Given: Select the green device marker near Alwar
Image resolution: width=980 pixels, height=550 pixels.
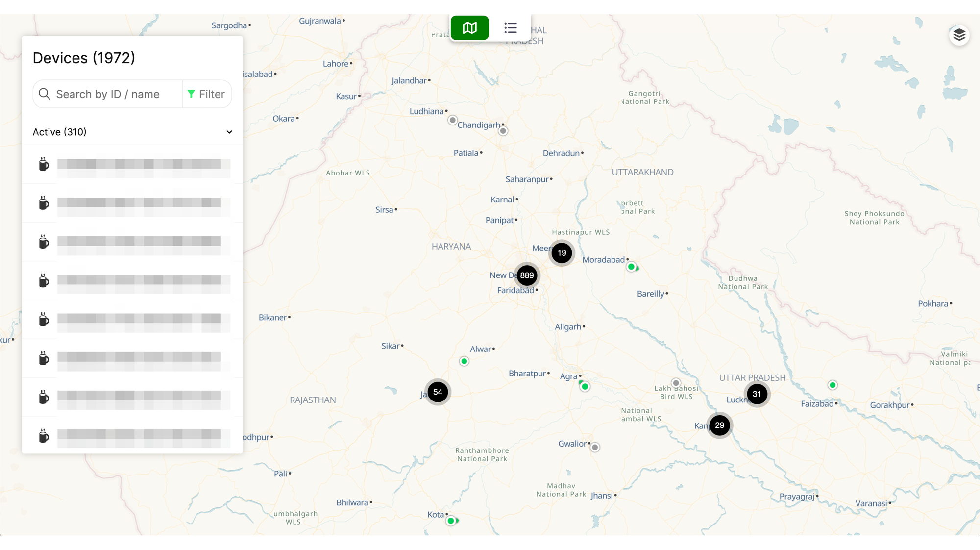Looking at the screenshot, I should click(x=464, y=361).
